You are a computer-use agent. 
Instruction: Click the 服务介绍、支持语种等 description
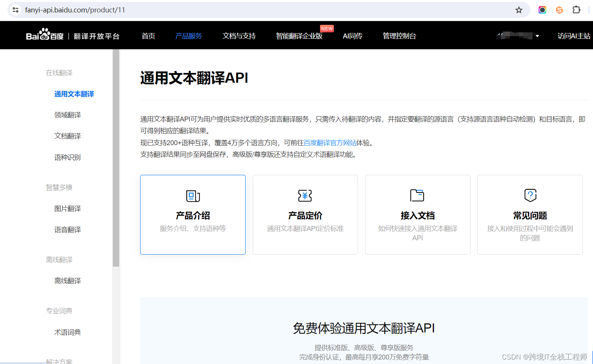tap(193, 229)
